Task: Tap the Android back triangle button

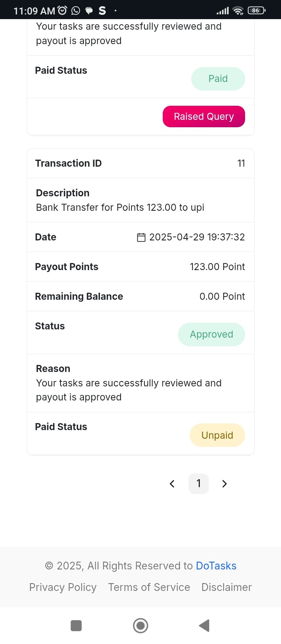Action: click(204, 626)
